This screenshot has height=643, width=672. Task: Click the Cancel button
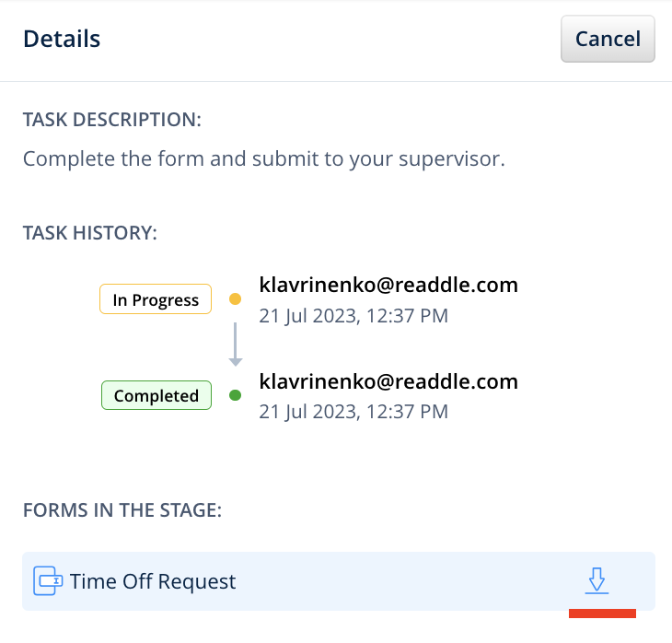point(608,39)
